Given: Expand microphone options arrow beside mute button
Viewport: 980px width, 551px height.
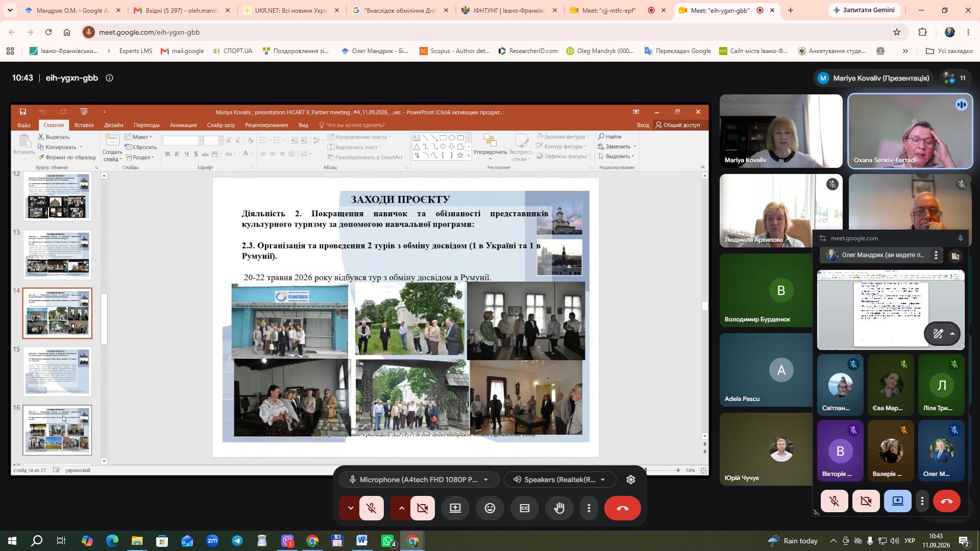Looking at the screenshot, I should pyautogui.click(x=350, y=508).
